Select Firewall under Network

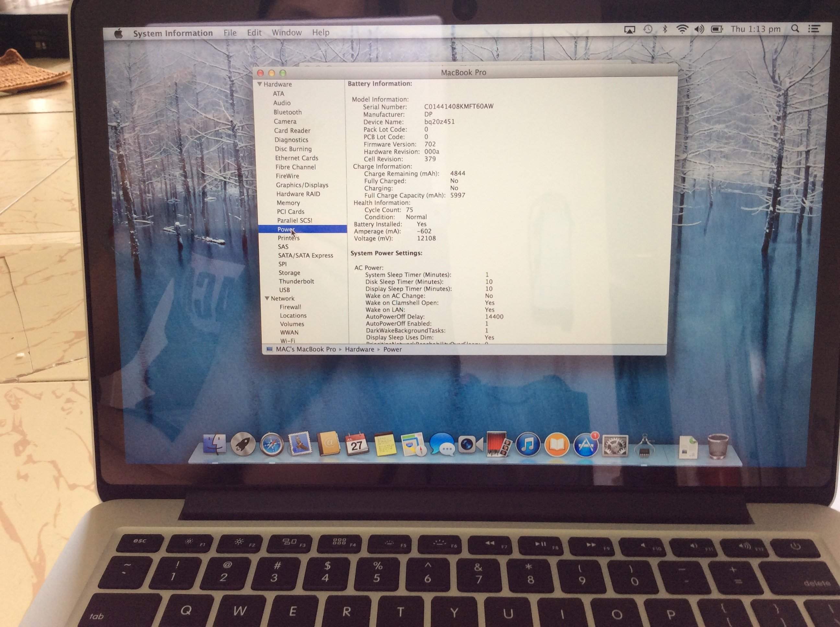tap(290, 307)
